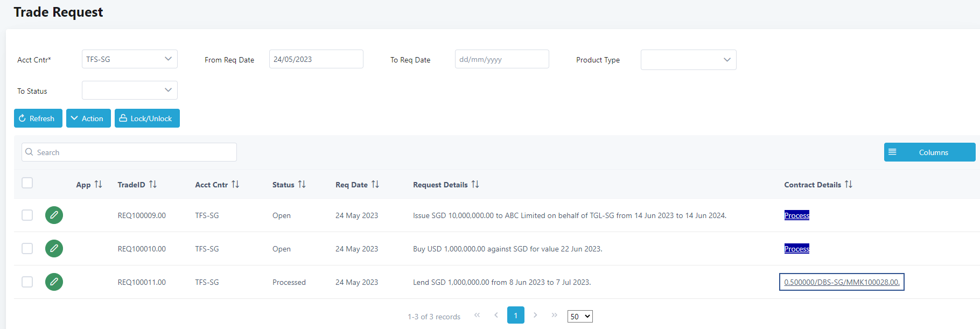The width and height of the screenshot is (980, 329).
Task: Click Process link for REQ100010.00
Action: point(796,249)
